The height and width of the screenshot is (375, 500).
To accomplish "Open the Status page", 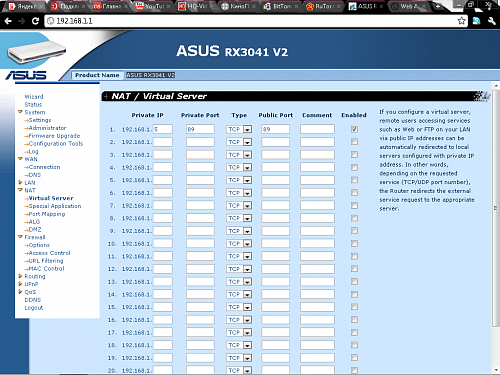I will click(x=33, y=104).
